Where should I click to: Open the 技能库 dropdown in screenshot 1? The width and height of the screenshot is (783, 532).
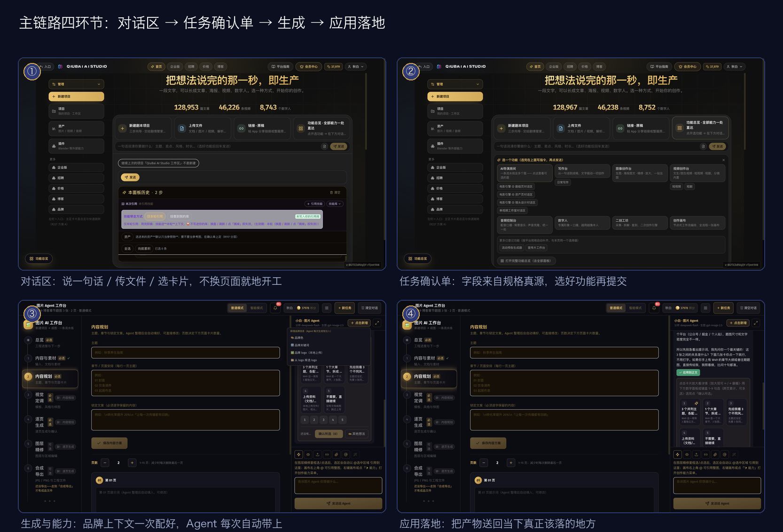[x=335, y=204]
